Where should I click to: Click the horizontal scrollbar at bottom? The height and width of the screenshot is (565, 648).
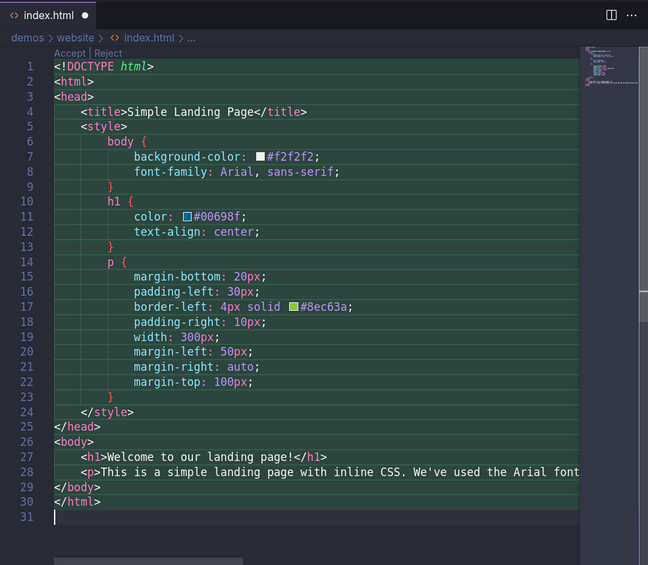(148, 561)
